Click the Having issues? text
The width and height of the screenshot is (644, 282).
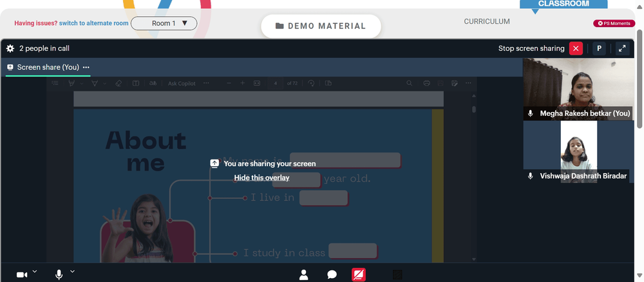(36, 23)
